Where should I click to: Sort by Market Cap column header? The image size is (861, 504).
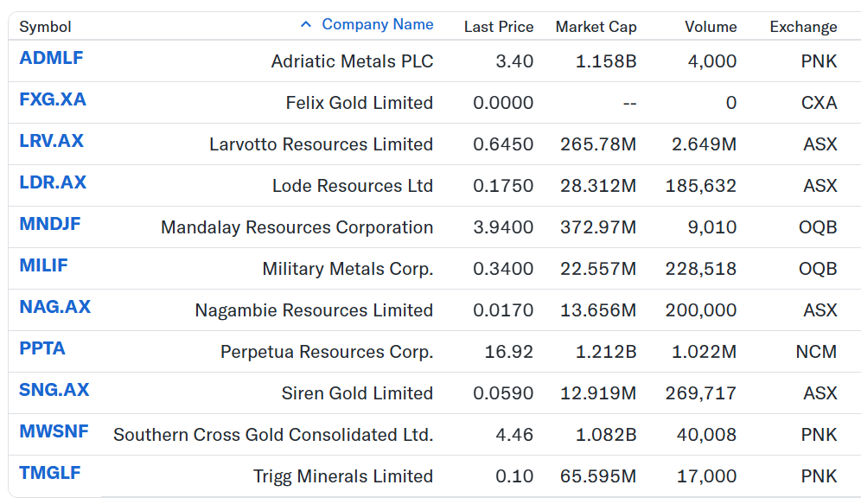click(596, 27)
